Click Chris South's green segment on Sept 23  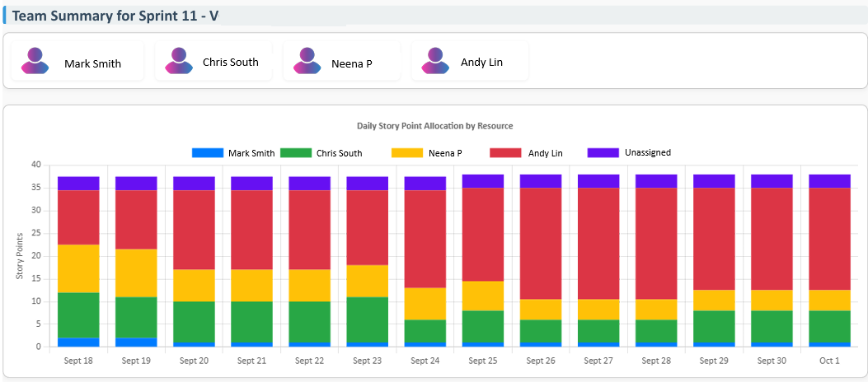pyautogui.click(x=367, y=319)
